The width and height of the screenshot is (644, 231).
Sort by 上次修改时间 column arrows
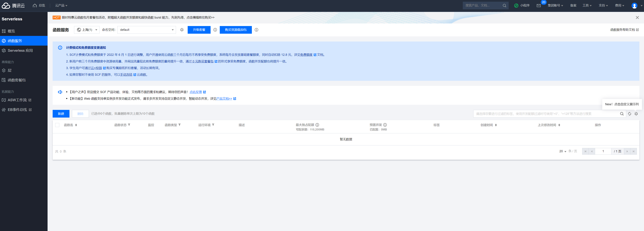point(559,125)
